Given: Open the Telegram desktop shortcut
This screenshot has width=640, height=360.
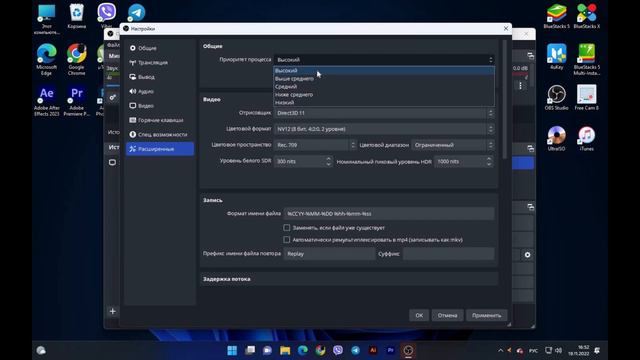Looking at the screenshot, I should tap(136, 13).
